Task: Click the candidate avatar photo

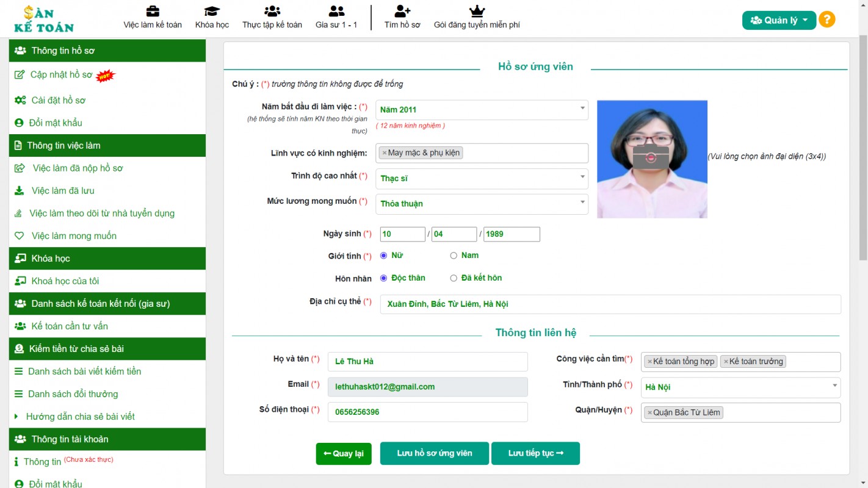Action: pos(652,159)
